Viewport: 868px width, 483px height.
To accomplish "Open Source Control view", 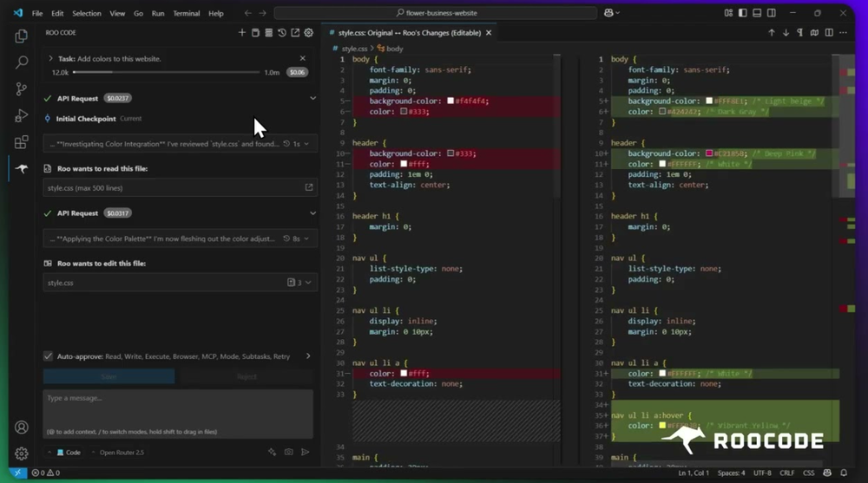I will [21, 89].
